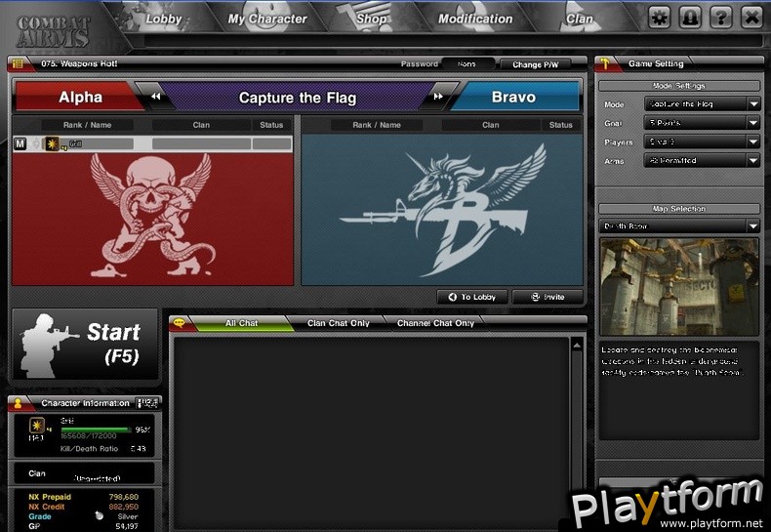771x532 pixels.
Task: Click the map description text under the preview
Action: pyautogui.click(x=671, y=361)
